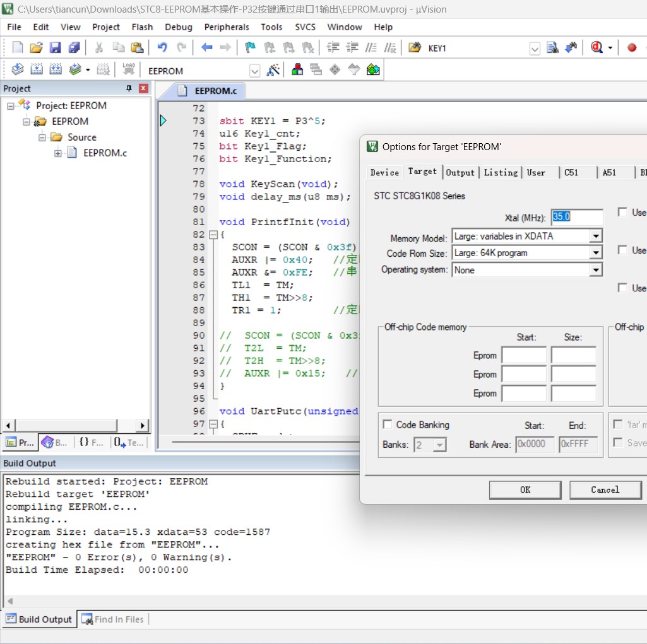647x644 pixels.
Task: Tick the first Use checkbox next to Xtal
Action: point(622,212)
